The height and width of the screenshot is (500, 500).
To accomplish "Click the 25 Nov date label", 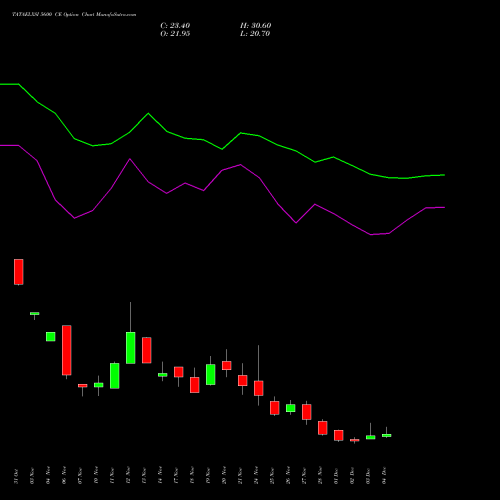I will pyautogui.click(x=272, y=476).
